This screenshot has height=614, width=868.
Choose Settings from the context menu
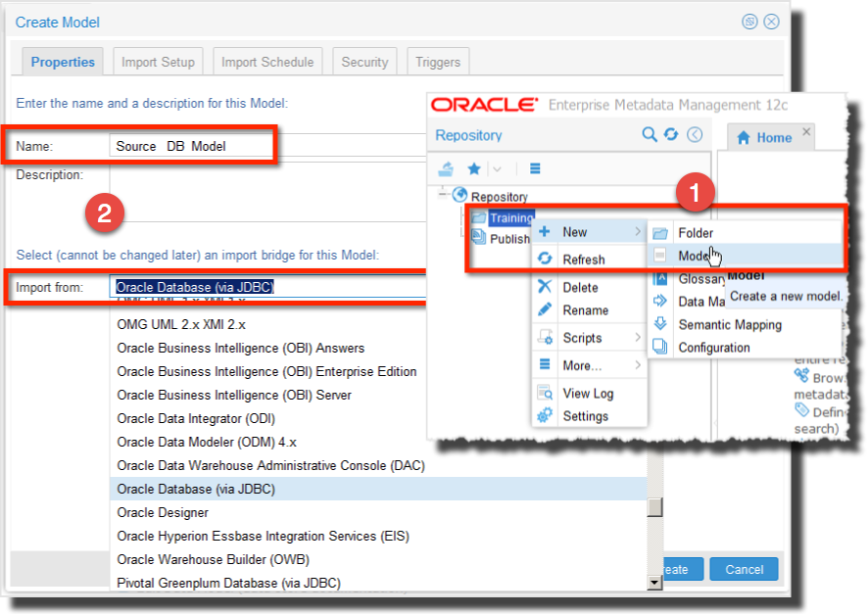[590, 416]
